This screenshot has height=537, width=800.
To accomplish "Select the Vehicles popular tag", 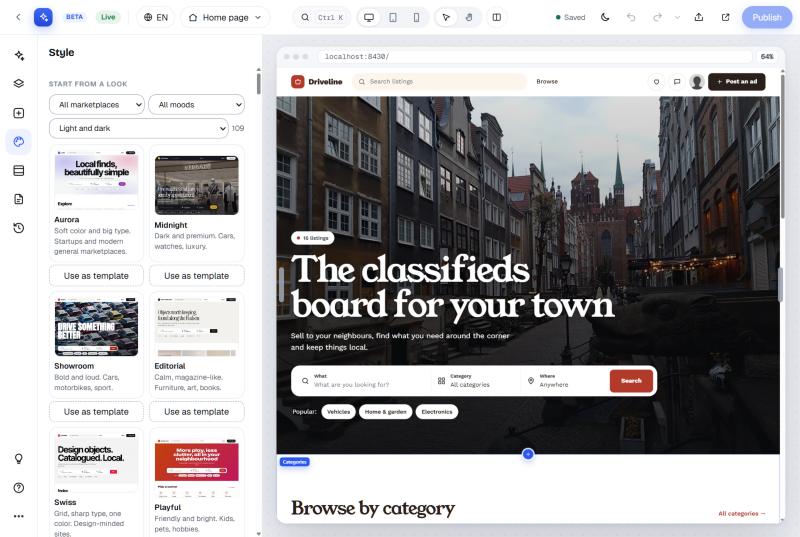I will [338, 412].
